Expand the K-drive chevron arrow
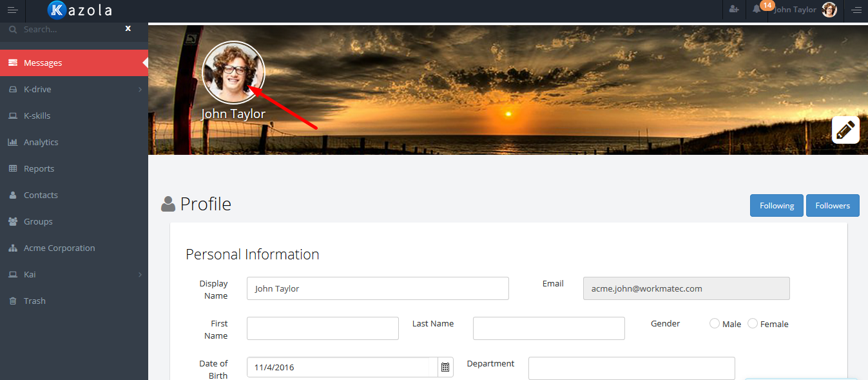 [140, 90]
